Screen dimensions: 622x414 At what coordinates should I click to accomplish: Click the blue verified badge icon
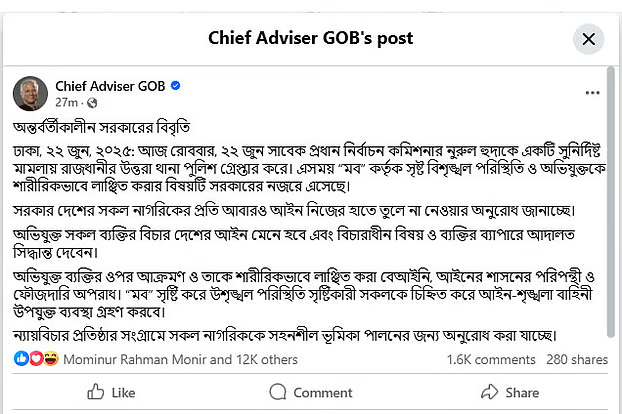175,86
